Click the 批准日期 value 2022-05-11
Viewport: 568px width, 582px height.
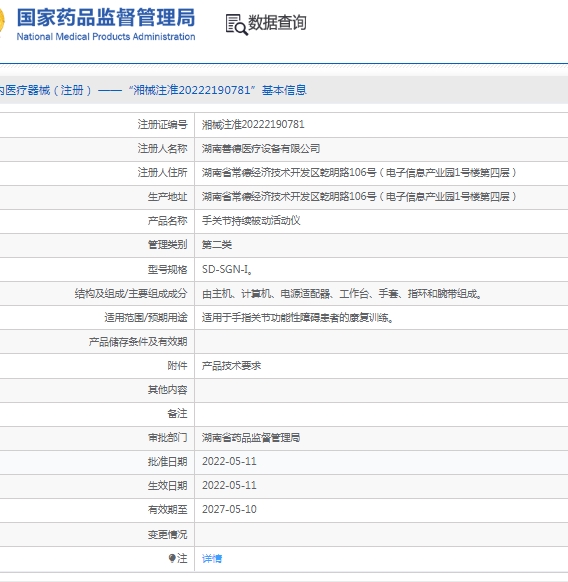coord(229,461)
